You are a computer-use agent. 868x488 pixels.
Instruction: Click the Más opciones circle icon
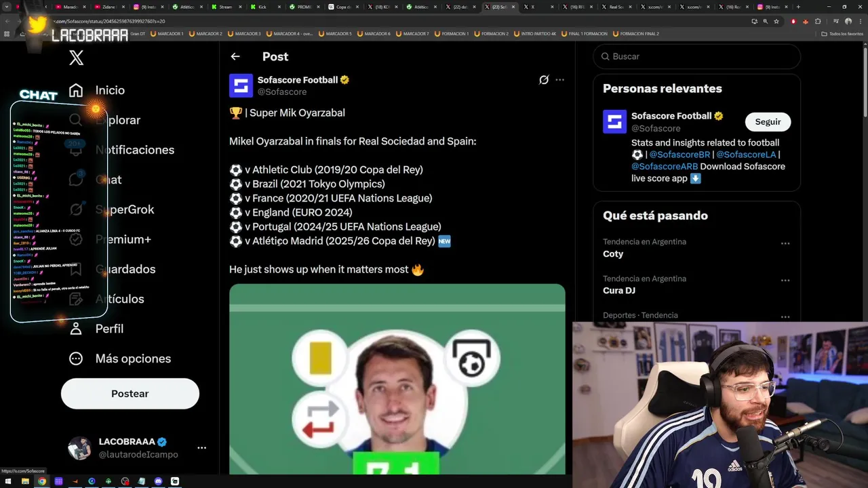click(76, 359)
